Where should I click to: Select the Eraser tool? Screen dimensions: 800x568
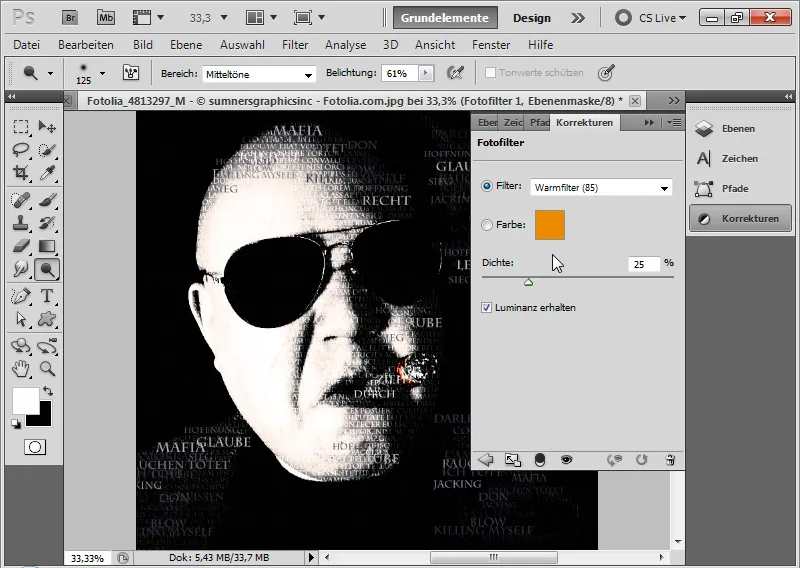pos(21,246)
